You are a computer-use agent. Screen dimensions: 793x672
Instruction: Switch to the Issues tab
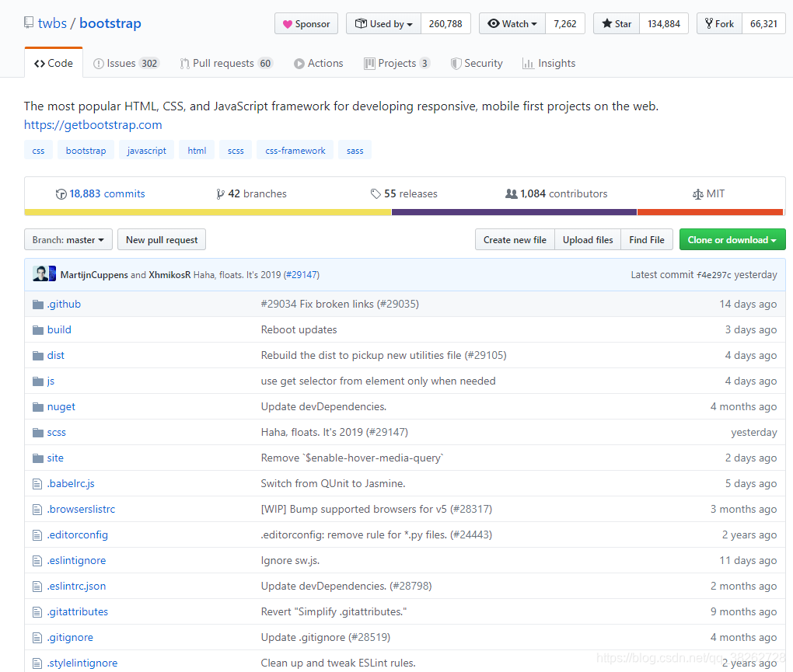(x=127, y=63)
